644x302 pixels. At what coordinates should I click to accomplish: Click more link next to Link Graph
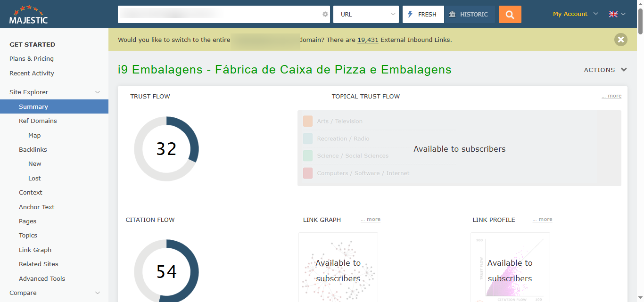click(371, 219)
